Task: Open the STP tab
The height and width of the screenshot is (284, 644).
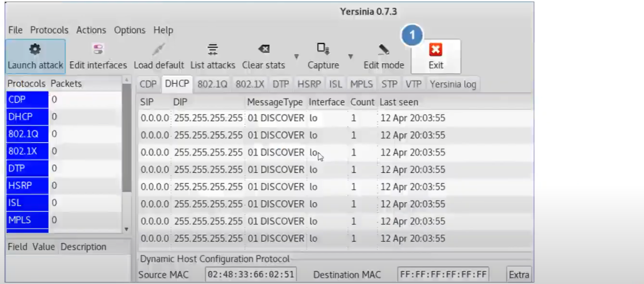Action: [x=389, y=84]
